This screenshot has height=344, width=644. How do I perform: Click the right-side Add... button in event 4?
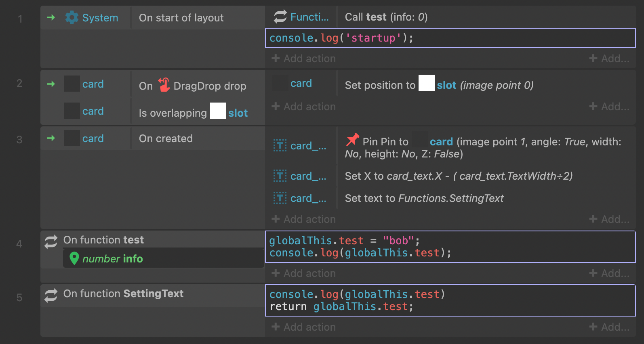point(609,273)
